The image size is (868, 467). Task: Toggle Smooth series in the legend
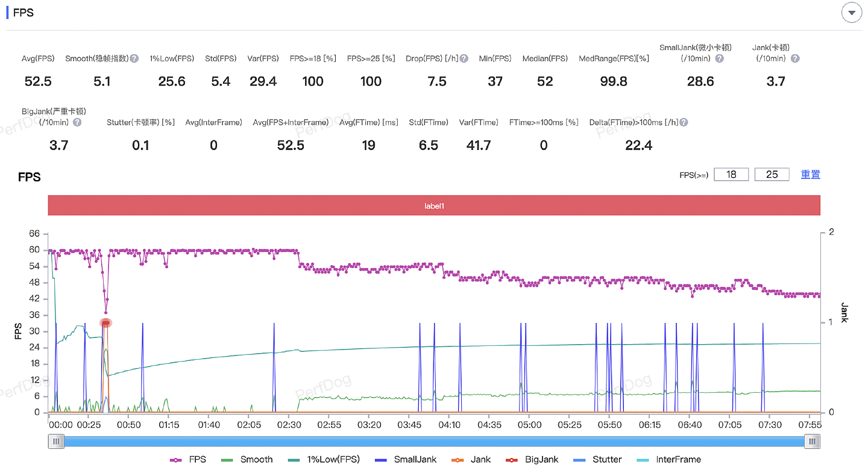(x=247, y=459)
